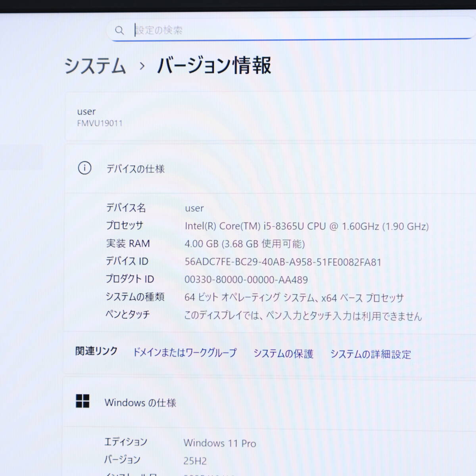Viewport: 476px width, 476px height.
Task: Click the search magnifier icon
Action: click(119, 30)
